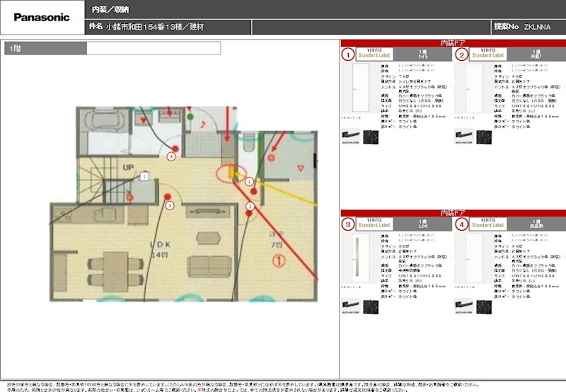Click the kitchen sink on the counter
The height and width of the screenshot is (392, 566).
point(105,215)
